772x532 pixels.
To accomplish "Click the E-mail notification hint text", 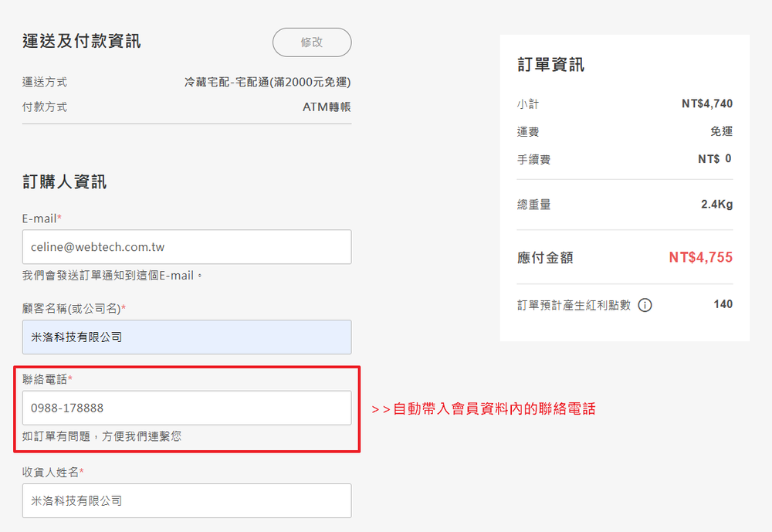I will pyautogui.click(x=113, y=276).
